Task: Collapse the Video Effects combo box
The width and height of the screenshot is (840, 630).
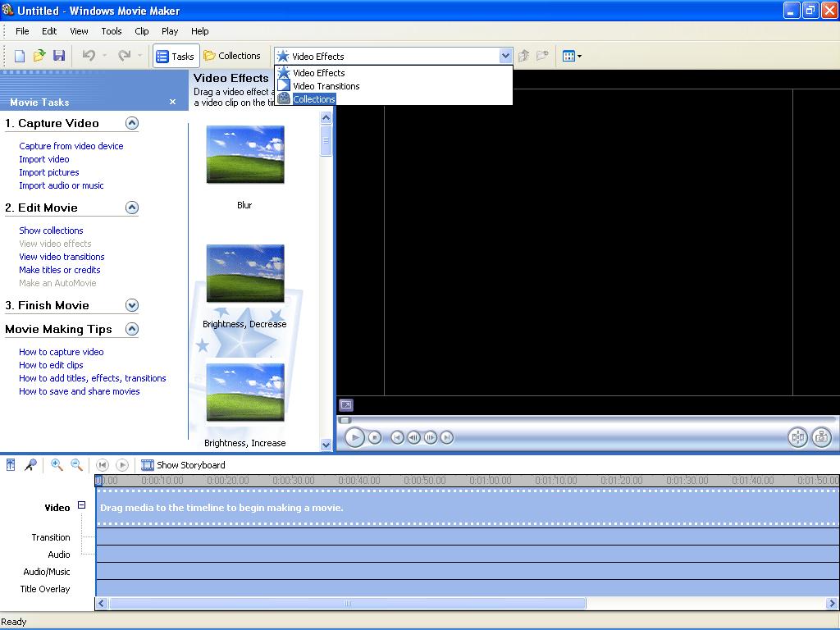Action: 505,56
